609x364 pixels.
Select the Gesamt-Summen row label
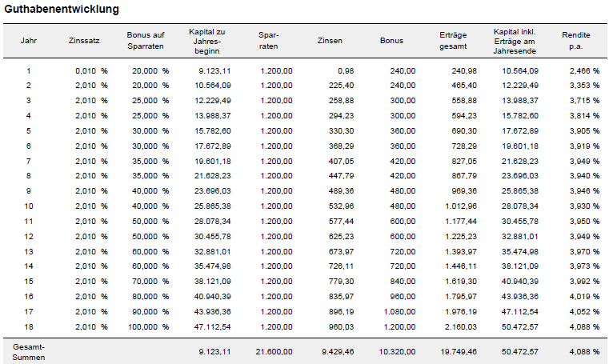coord(28,350)
